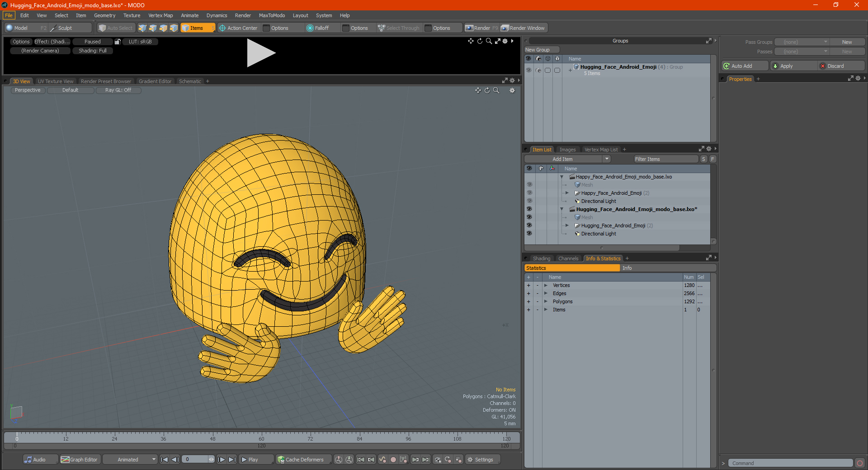The height and width of the screenshot is (470, 868).
Task: Expand the Edges statistics row
Action: point(546,293)
